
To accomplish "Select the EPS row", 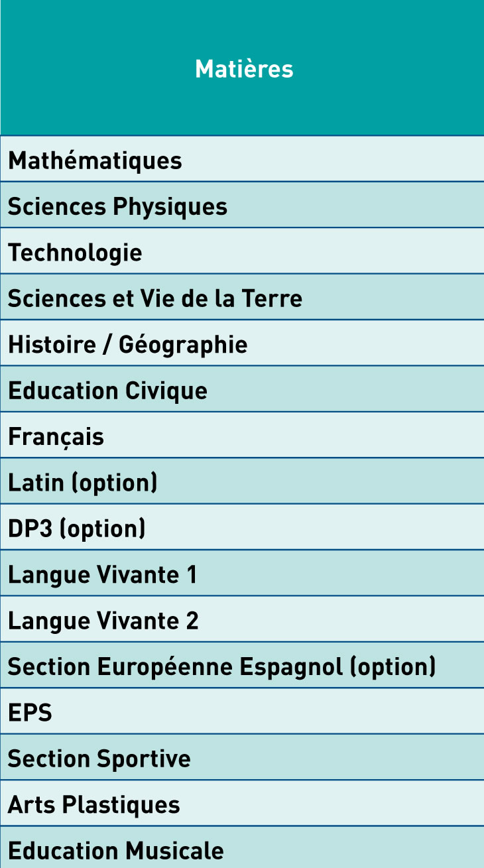I will pos(242,711).
